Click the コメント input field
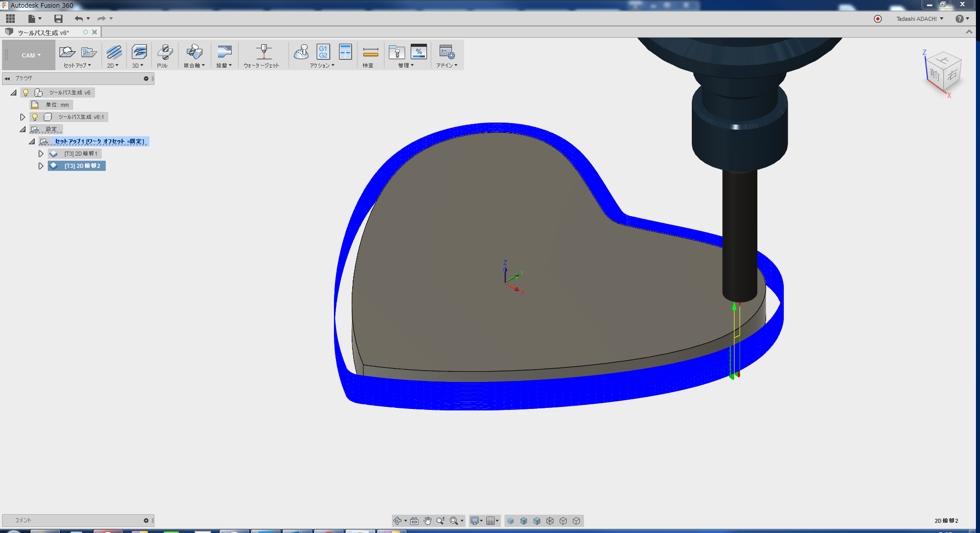This screenshot has height=533, width=980. 76,520
